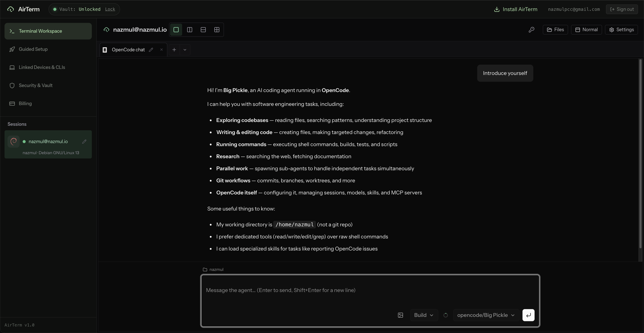Select single pane layout icon

pos(176,30)
